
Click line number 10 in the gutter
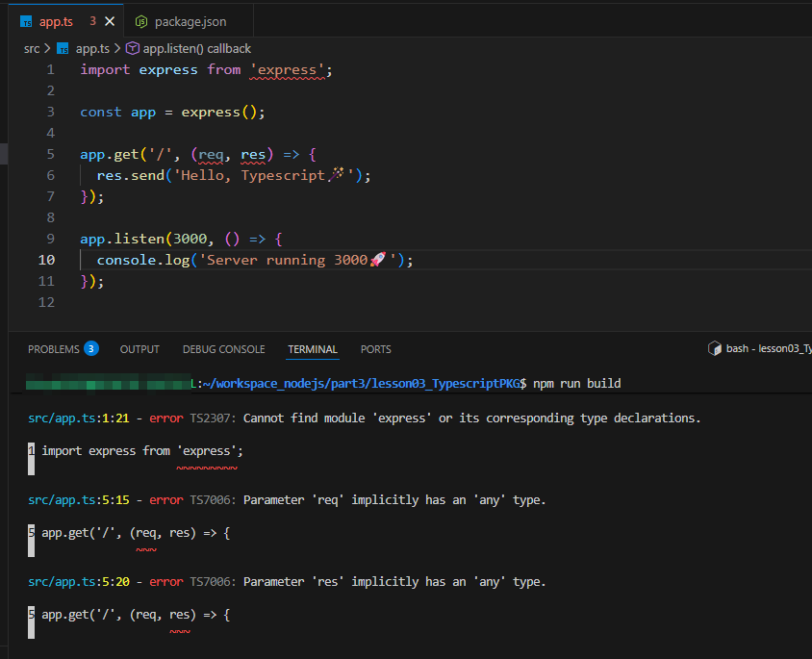46,260
